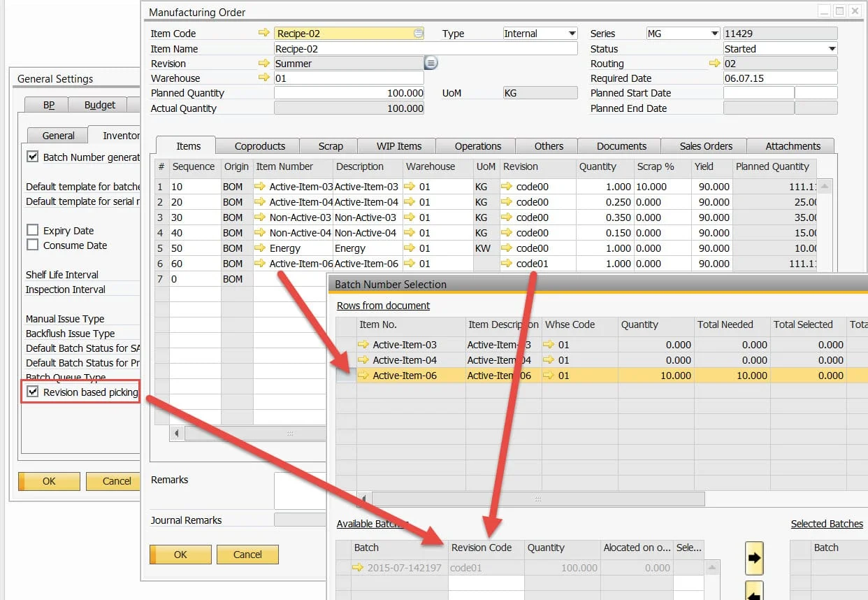Click the Item Name field containing Recipe-02
The image size is (868, 600).
point(426,49)
